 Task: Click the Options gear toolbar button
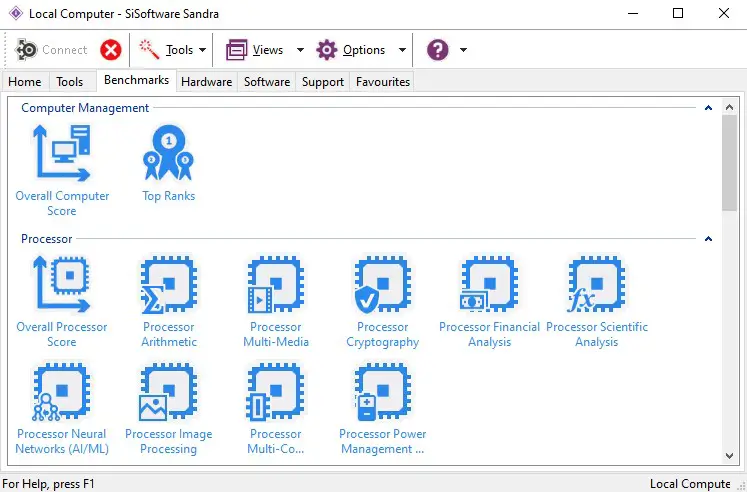click(350, 50)
